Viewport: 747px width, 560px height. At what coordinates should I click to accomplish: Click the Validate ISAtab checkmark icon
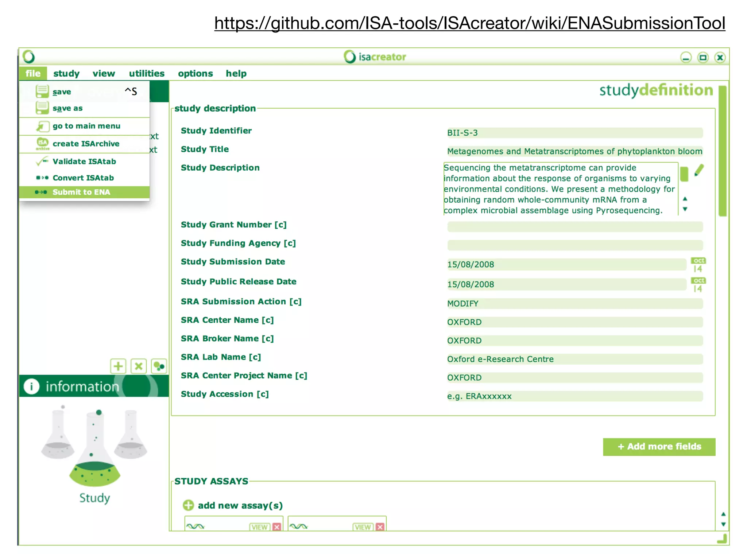[42, 161]
